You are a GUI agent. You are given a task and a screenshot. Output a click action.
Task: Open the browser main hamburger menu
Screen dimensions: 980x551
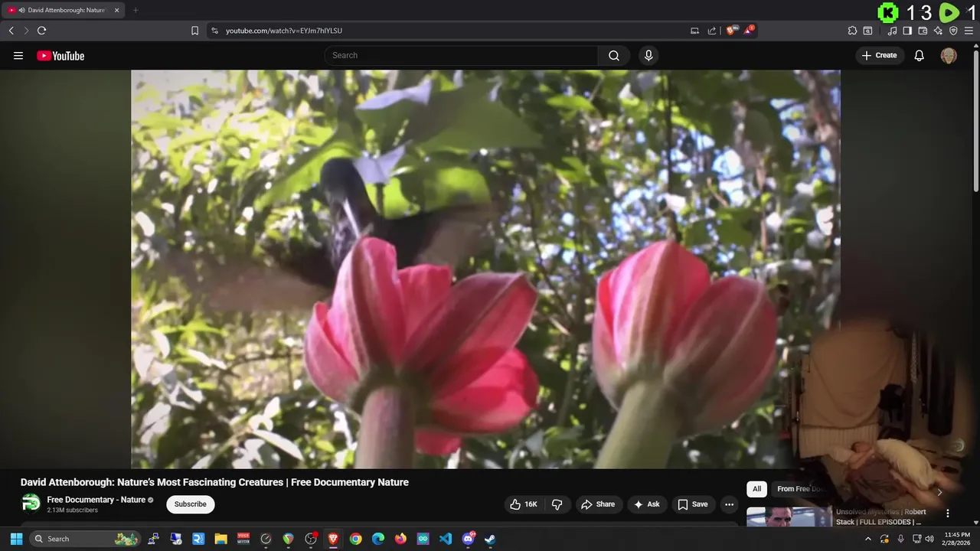[969, 31]
